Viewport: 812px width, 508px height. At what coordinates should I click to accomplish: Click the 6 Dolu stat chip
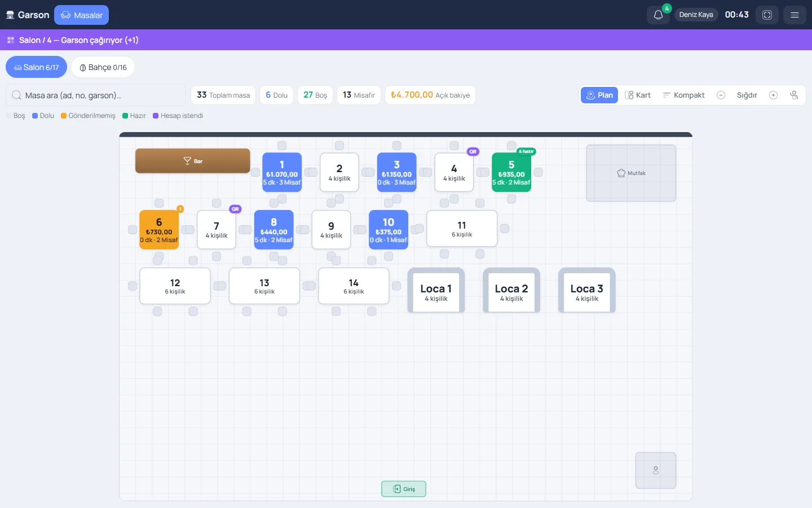click(277, 95)
